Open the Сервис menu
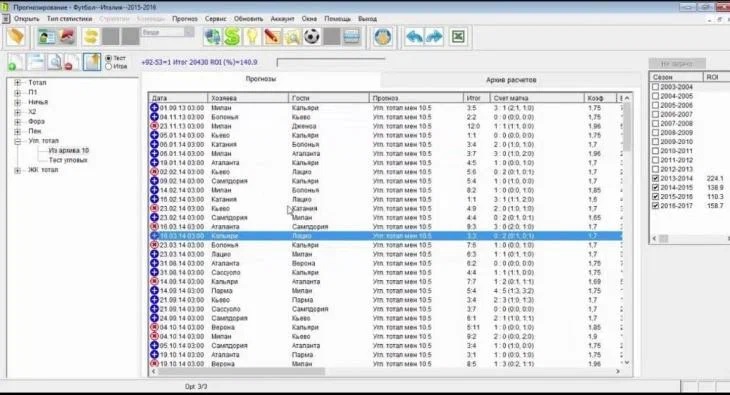 [216, 19]
